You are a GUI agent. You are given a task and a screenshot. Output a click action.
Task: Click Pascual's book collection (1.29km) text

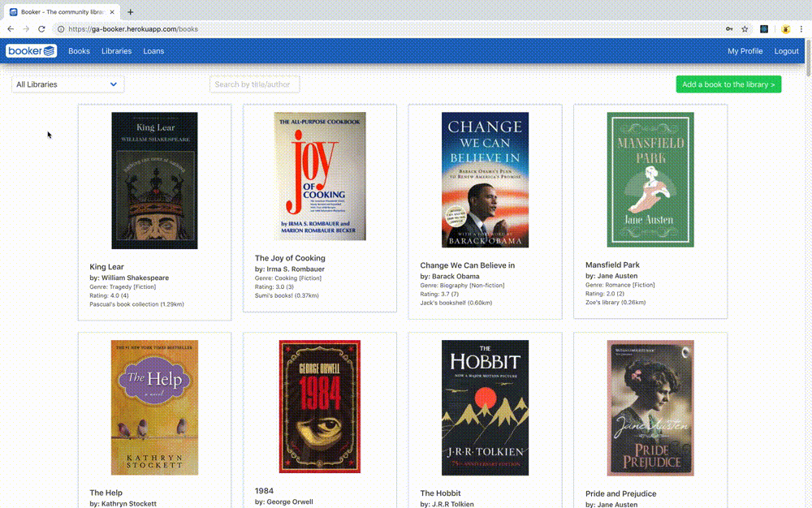click(136, 304)
